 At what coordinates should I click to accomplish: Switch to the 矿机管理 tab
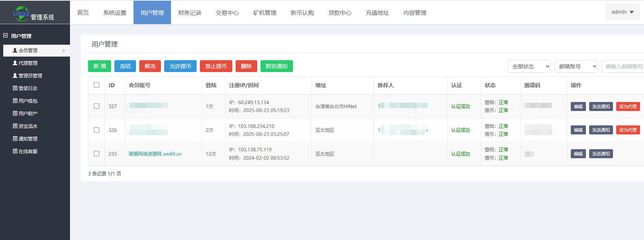coord(265,13)
